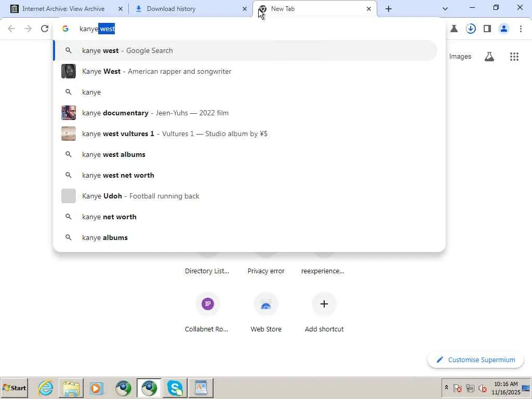Click the reexperience... shortcut label
This screenshot has width=532, height=399.
click(323, 271)
